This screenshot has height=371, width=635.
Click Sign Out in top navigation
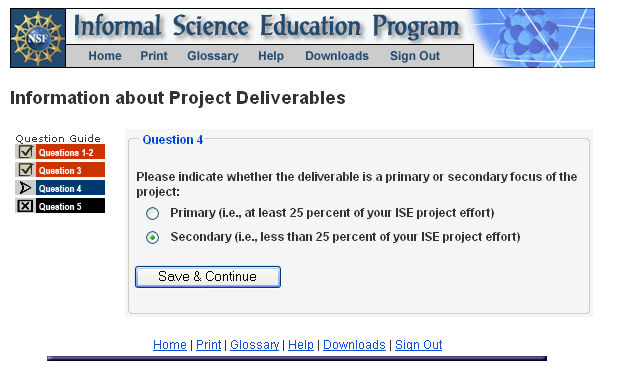[x=415, y=56]
